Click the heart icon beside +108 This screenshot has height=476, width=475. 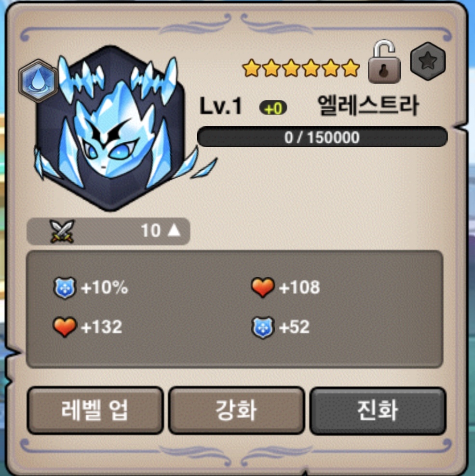click(x=263, y=287)
